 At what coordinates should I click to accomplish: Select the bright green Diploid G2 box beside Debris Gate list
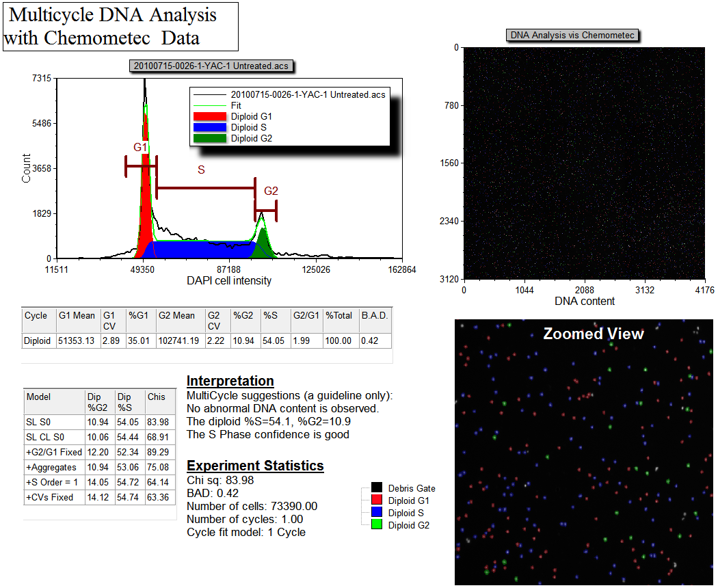click(376, 525)
